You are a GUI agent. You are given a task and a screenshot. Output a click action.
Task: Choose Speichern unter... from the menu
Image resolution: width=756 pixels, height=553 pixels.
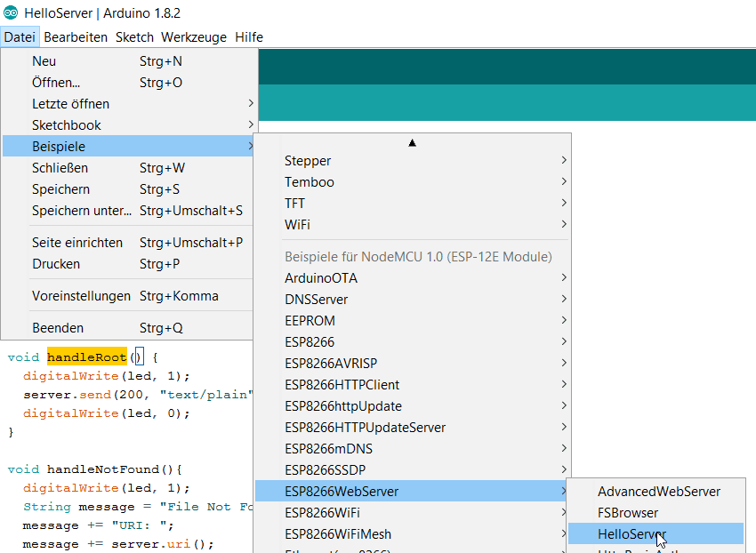click(x=82, y=211)
